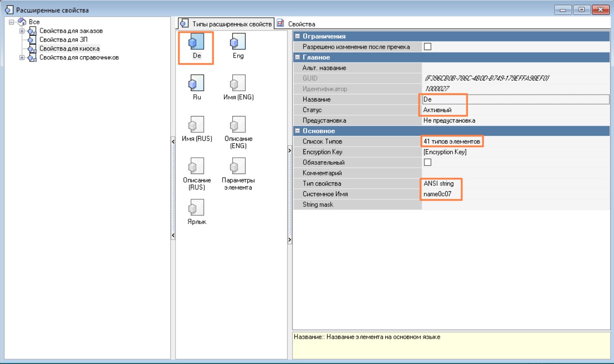Open the Параметры элемента icon
The image size is (614, 364).
pos(238,167)
